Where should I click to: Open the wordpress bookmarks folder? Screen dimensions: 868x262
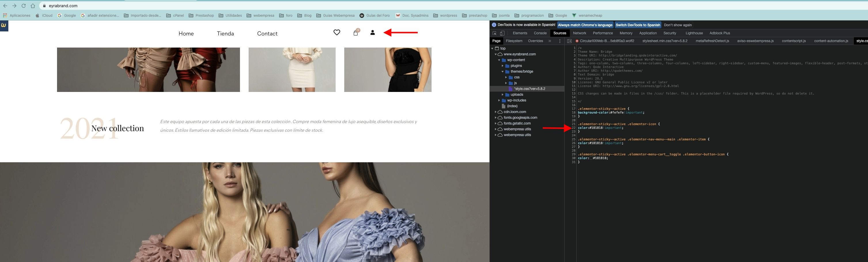445,16
